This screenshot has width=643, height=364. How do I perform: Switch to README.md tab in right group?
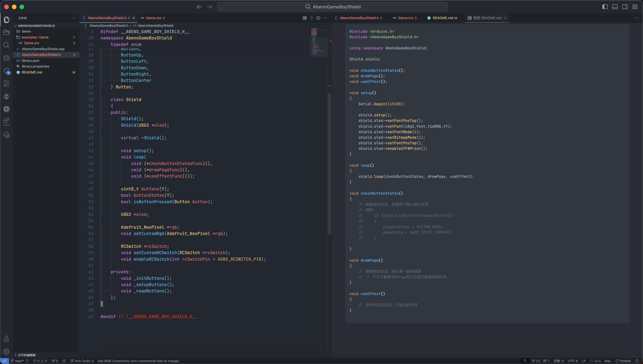coord(442,18)
